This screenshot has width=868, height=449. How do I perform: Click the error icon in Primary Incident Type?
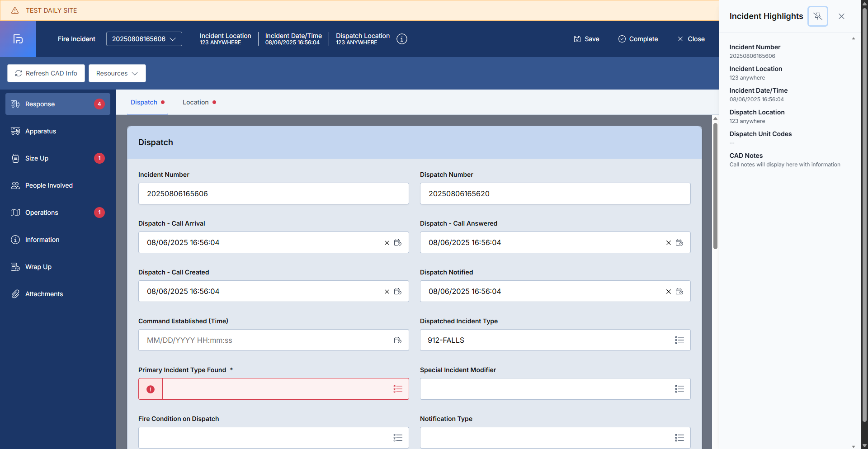151,389
